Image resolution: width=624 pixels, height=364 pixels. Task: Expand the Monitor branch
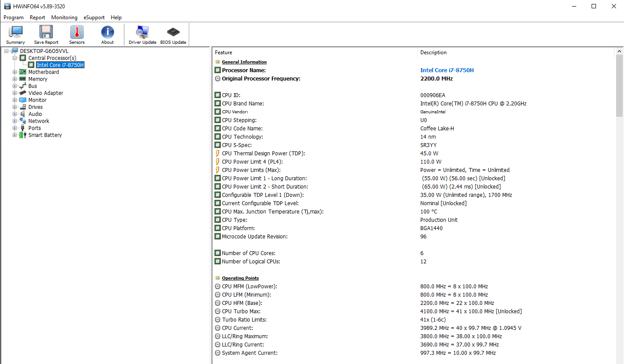point(15,100)
